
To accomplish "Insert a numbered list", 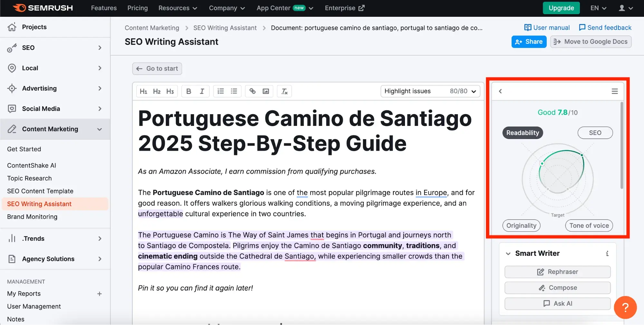I will coord(221,91).
